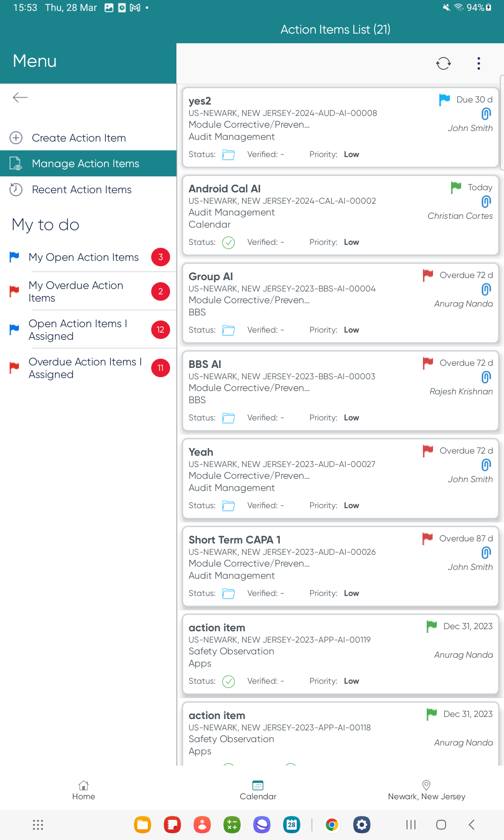
Task: Open My Overdue Action Items list
Action: (88, 291)
